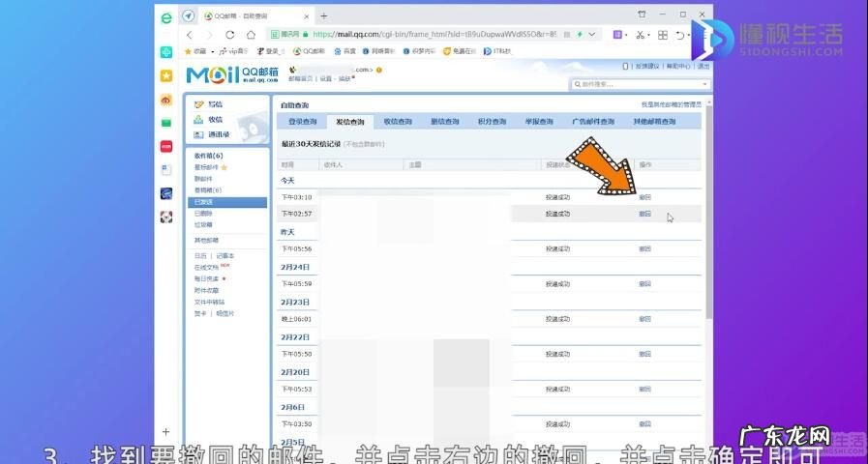Open 群邮件 group mail folder
Image resolution: width=868 pixels, height=464 pixels.
pyautogui.click(x=203, y=179)
